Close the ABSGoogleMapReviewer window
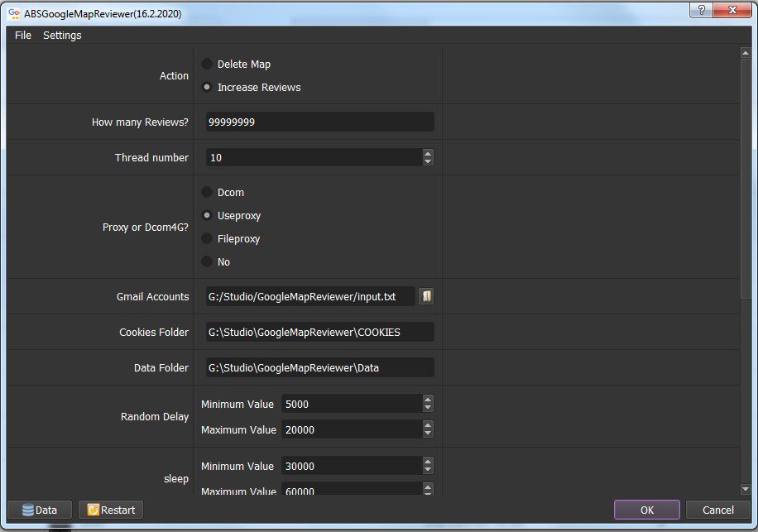 pyautogui.click(x=732, y=10)
